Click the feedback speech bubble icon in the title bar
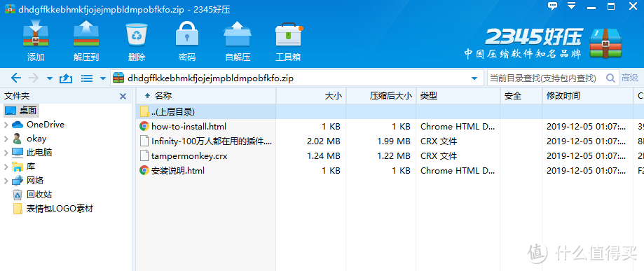The width and height of the screenshot is (644, 271). click(553, 6)
